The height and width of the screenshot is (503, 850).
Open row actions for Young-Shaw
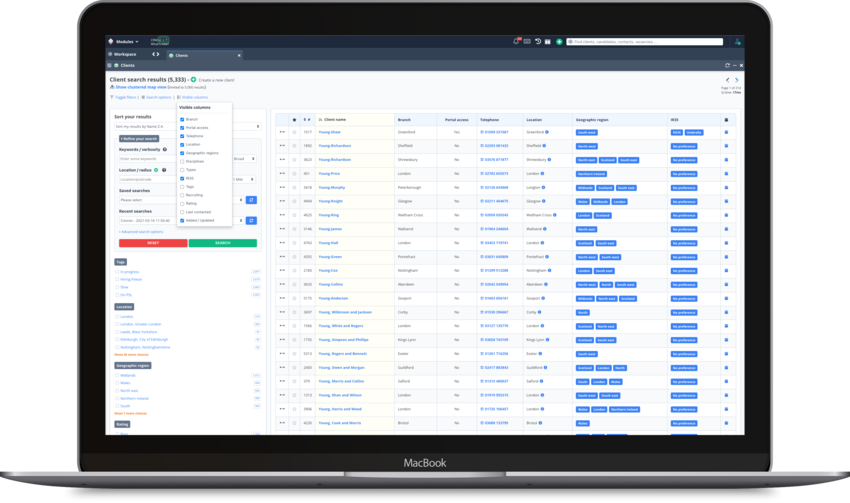point(282,132)
